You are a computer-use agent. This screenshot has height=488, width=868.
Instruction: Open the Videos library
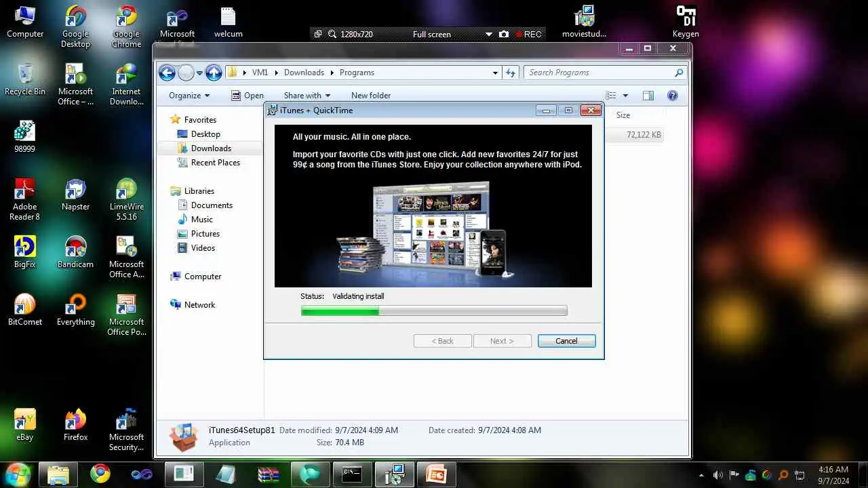(196, 248)
